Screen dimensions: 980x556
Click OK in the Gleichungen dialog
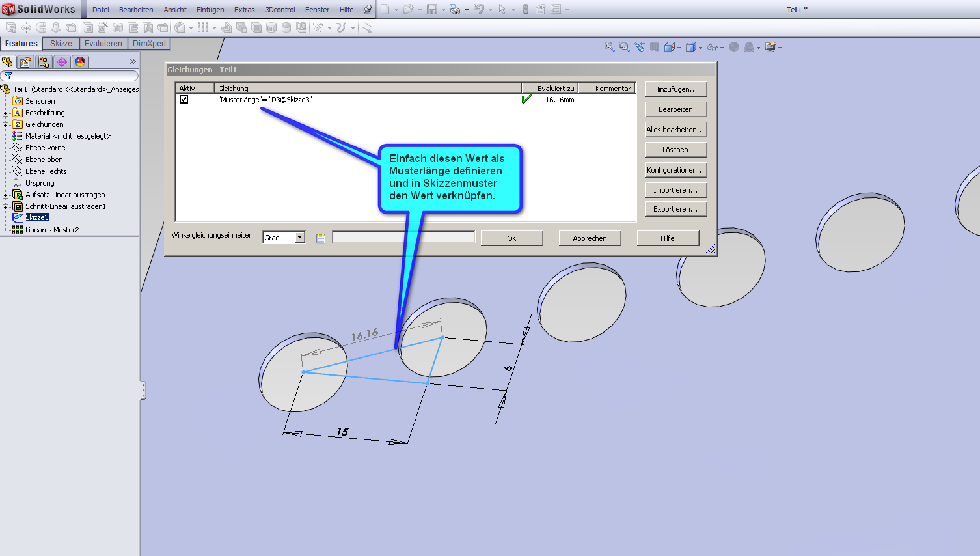coord(511,238)
